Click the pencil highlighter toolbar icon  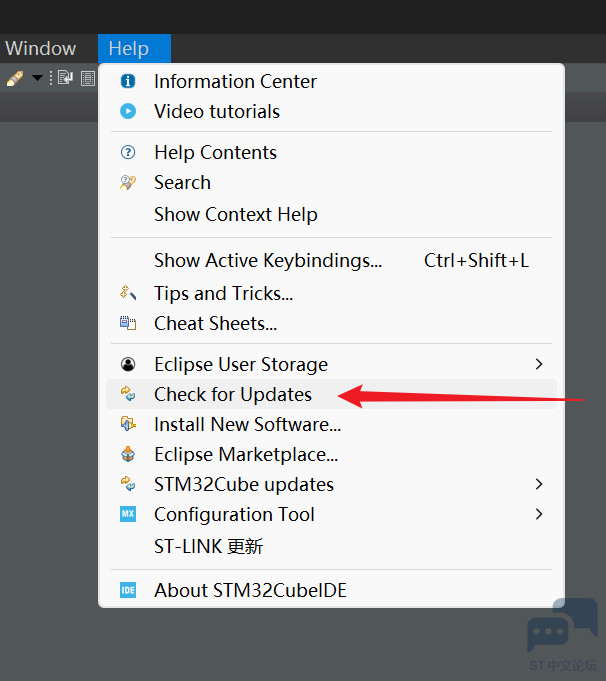(x=15, y=78)
